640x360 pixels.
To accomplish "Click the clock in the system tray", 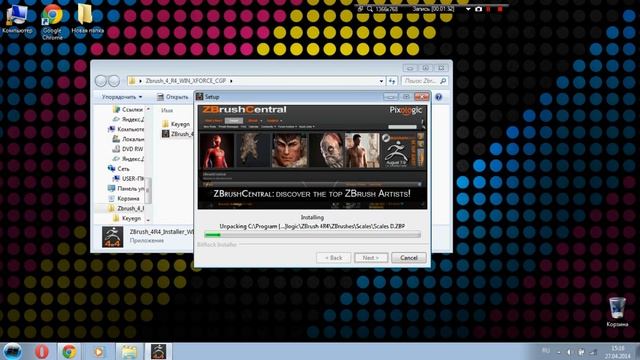I will pyautogui.click(x=617, y=352).
